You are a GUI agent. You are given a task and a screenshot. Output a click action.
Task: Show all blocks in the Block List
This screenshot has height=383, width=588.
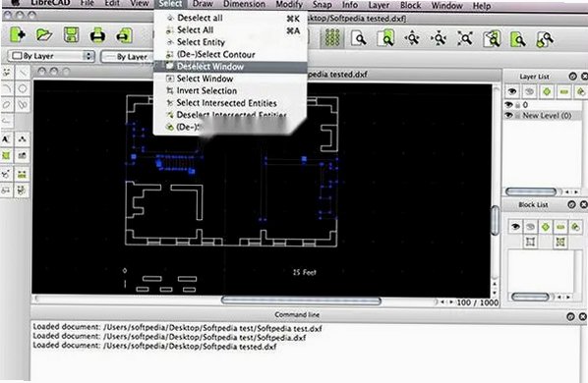(x=515, y=227)
